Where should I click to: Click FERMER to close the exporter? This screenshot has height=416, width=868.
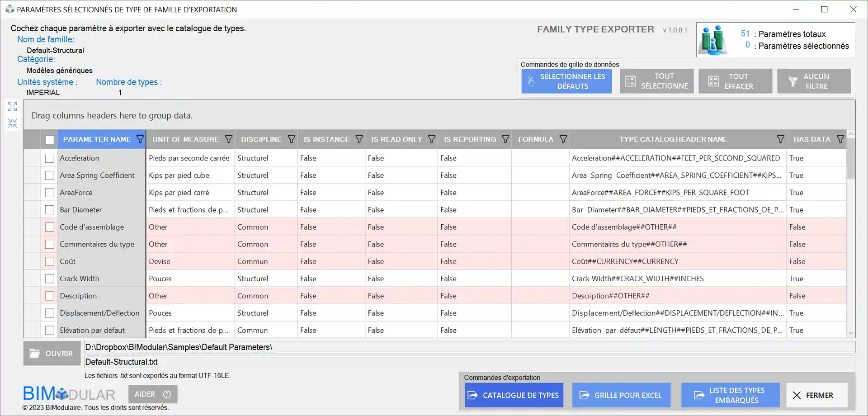816,395
